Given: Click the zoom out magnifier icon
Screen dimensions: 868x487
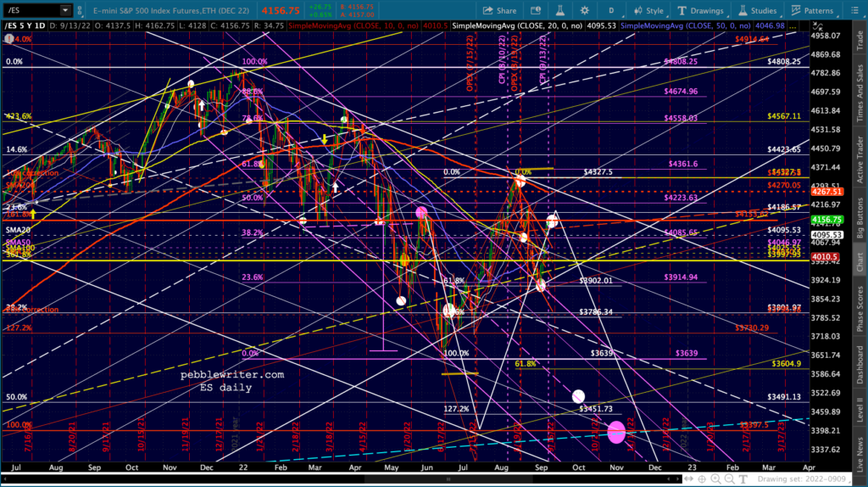Looking at the screenshot, I should tap(729, 479).
